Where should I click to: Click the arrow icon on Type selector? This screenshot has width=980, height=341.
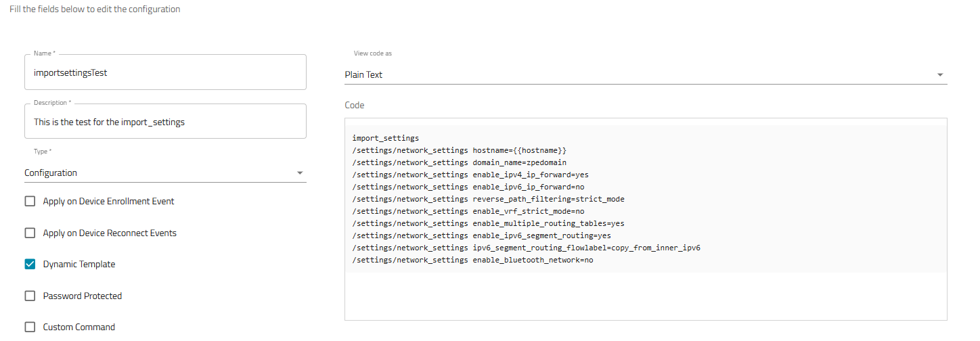(x=300, y=173)
